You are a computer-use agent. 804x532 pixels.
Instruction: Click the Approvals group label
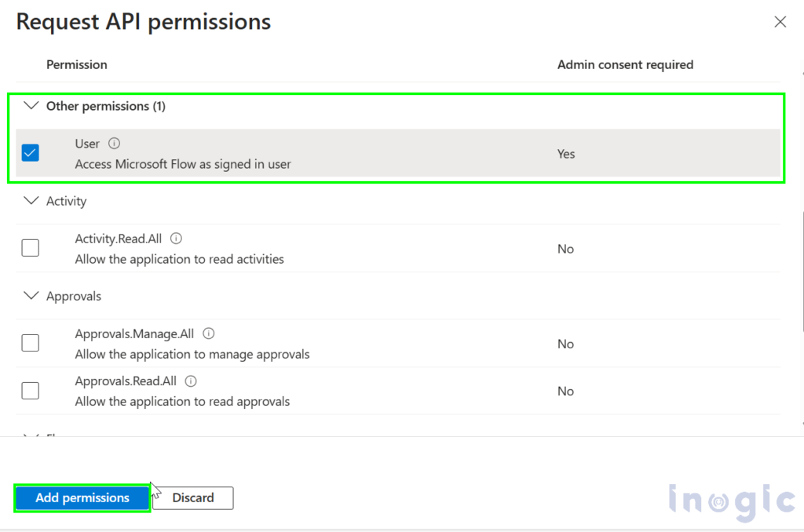pos(74,297)
